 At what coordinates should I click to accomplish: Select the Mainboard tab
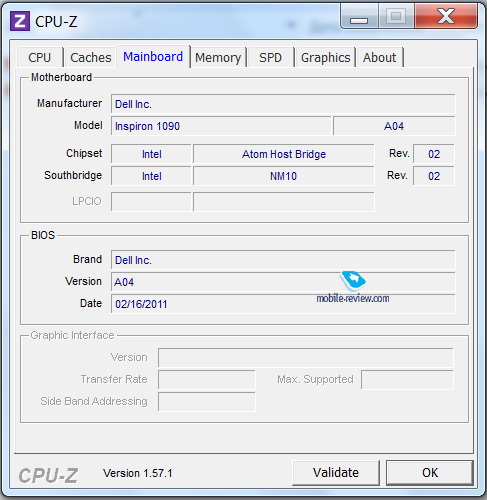153,56
